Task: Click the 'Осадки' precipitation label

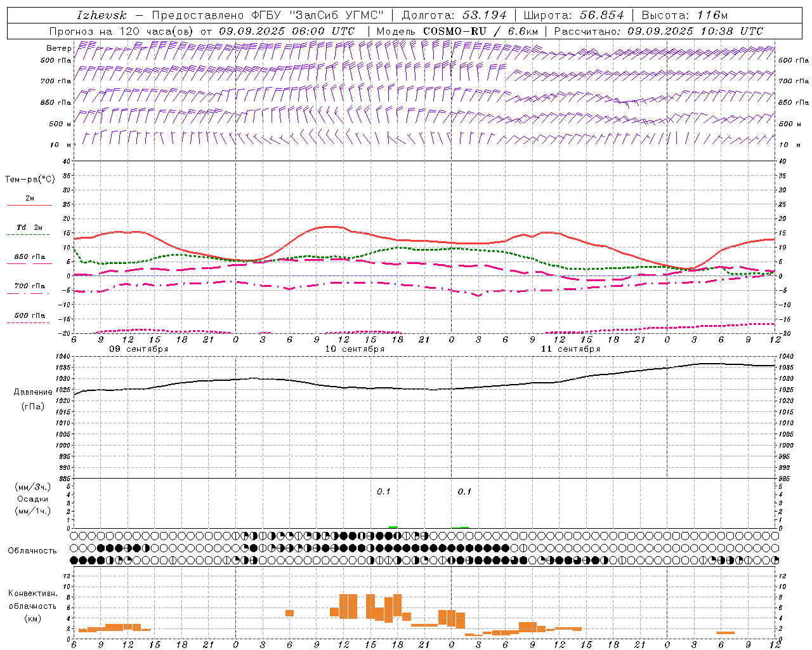Action: click(32, 499)
